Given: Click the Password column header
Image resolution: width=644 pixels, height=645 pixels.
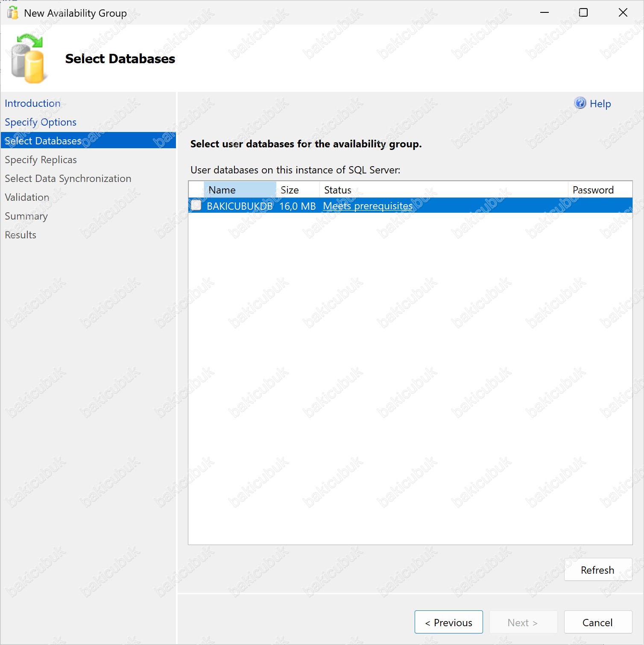Looking at the screenshot, I should pyautogui.click(x=599, y=190).
